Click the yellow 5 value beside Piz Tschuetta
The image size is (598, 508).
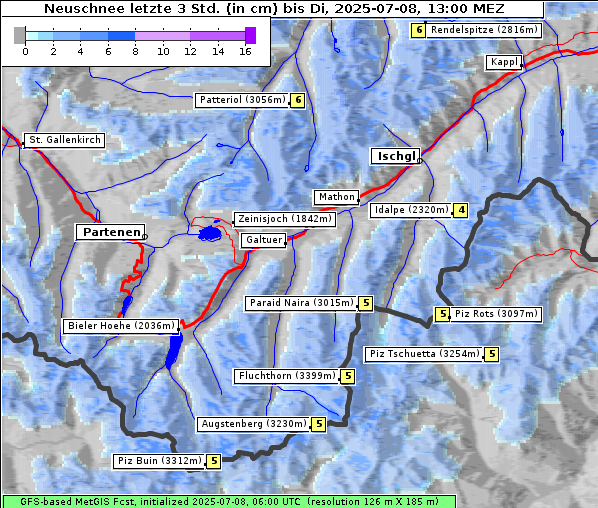(492, 354)
